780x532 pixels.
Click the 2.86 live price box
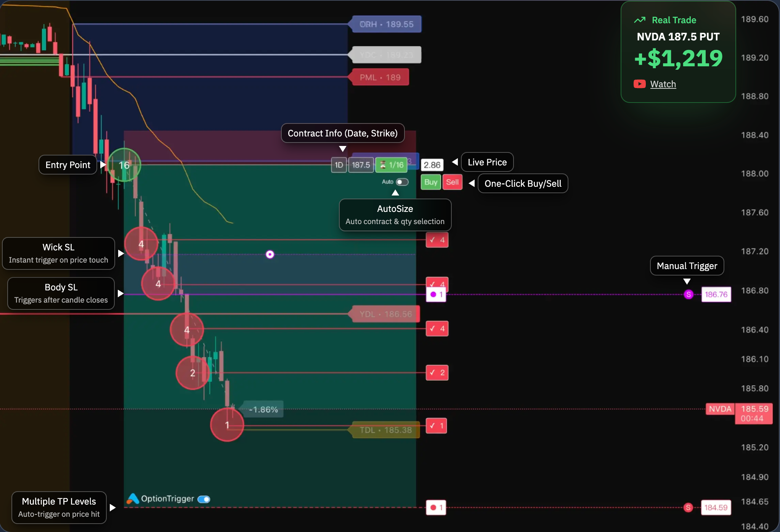(x=432, y=165)
